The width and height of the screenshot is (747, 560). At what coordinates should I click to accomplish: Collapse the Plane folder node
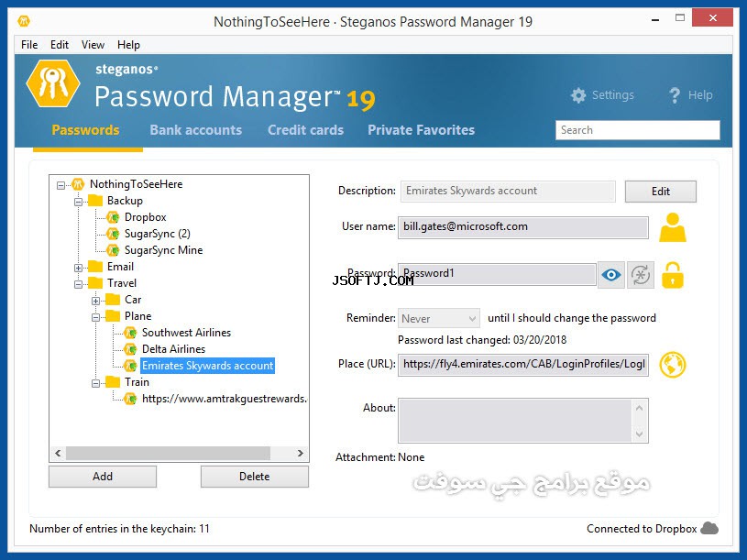(95, 317)
